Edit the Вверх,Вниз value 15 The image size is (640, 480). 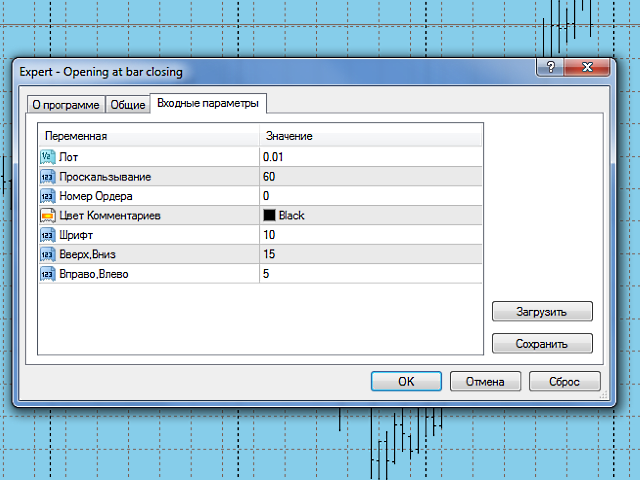tap(371, 254)
